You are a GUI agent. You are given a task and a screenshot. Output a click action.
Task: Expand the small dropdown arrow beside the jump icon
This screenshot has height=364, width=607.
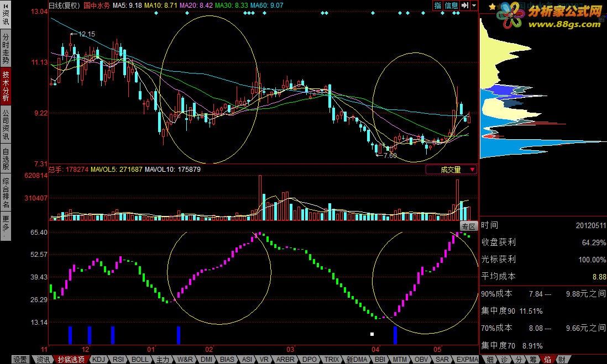(474, 6)
